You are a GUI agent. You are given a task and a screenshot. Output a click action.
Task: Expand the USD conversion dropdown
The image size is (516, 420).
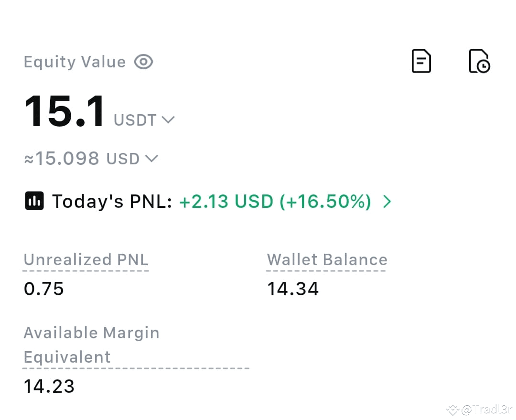[152, 158]
